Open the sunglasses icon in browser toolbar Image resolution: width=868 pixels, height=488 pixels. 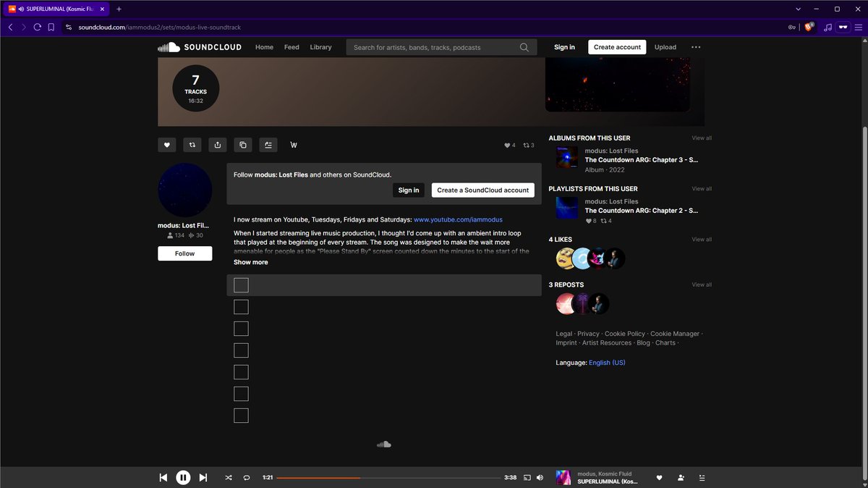(x=843, y=27)
